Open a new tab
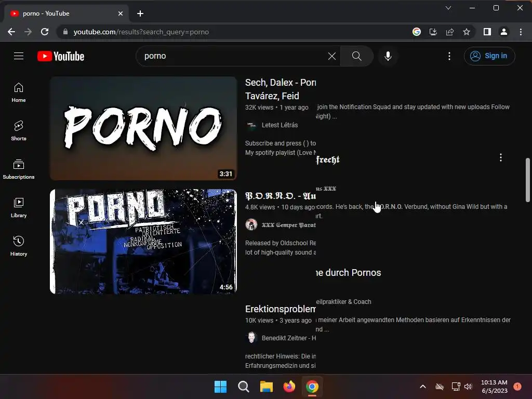The image size is (532, 399). (x=140, y=14)
